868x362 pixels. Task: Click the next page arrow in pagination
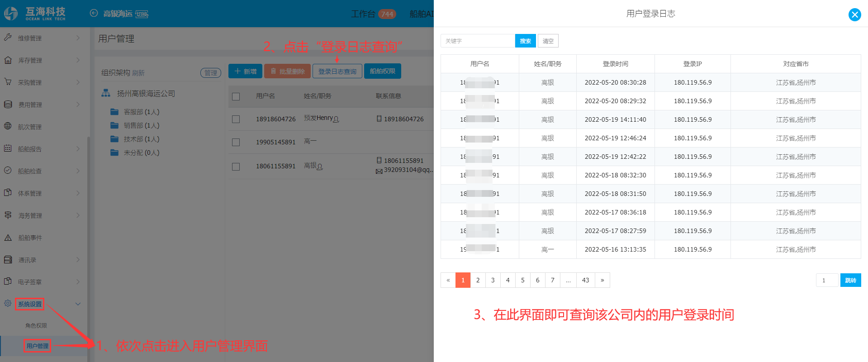click(602, 280)
